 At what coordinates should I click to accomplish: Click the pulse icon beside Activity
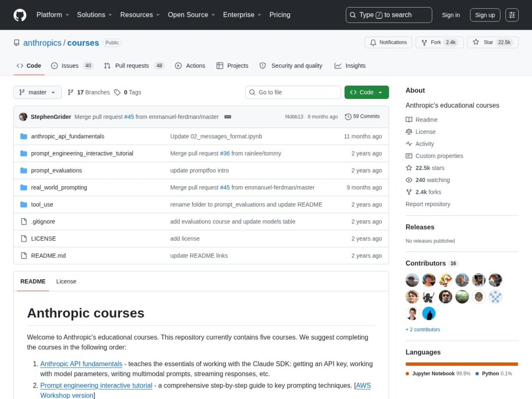(409, 144)
